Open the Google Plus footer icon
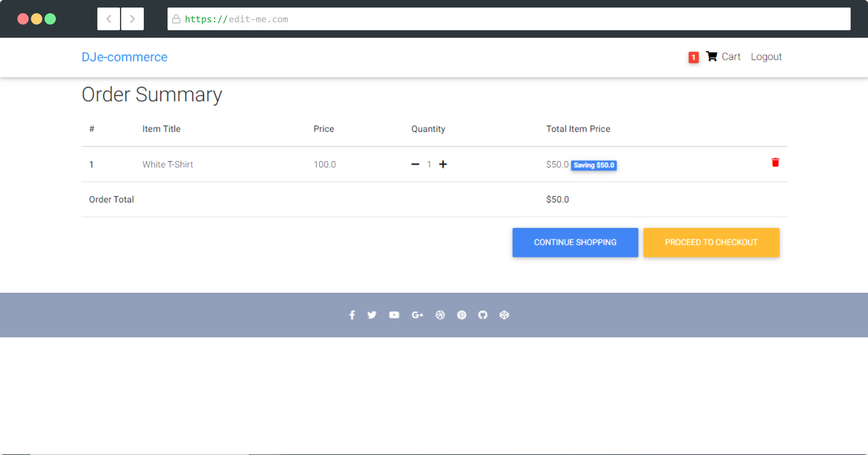The height and width of the screenshot is (455, 868). click(x=417, y=315)
